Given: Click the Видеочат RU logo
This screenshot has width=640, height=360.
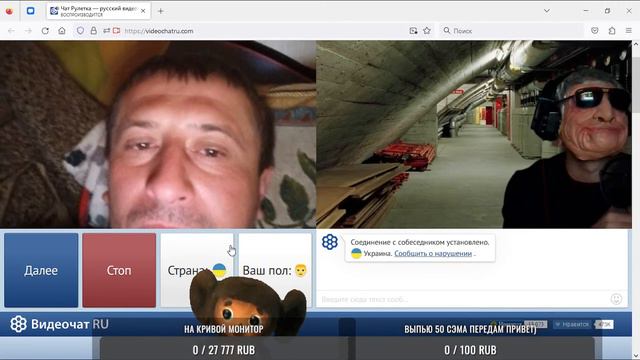Looking at the screenshot, I should pyautogui.click(x=60, y=324).
